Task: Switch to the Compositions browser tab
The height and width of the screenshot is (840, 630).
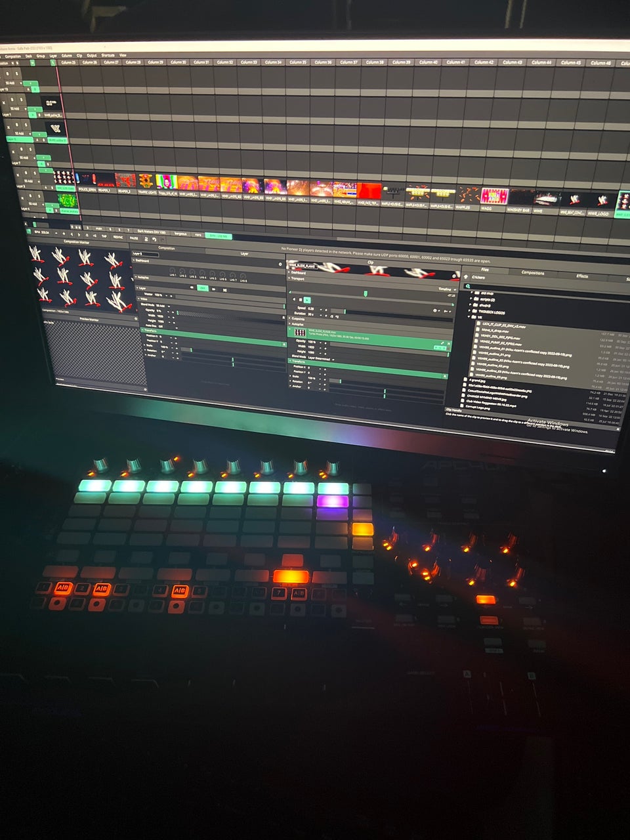Action: (532, 272)
